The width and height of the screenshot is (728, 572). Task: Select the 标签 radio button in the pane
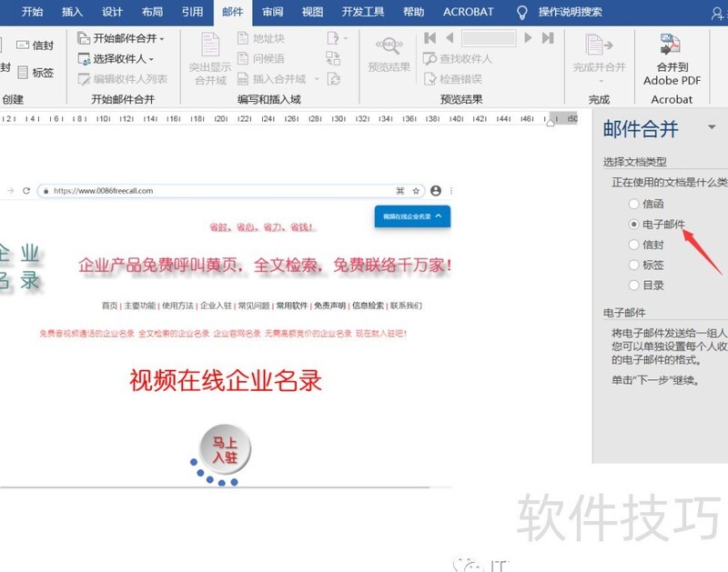634,264
